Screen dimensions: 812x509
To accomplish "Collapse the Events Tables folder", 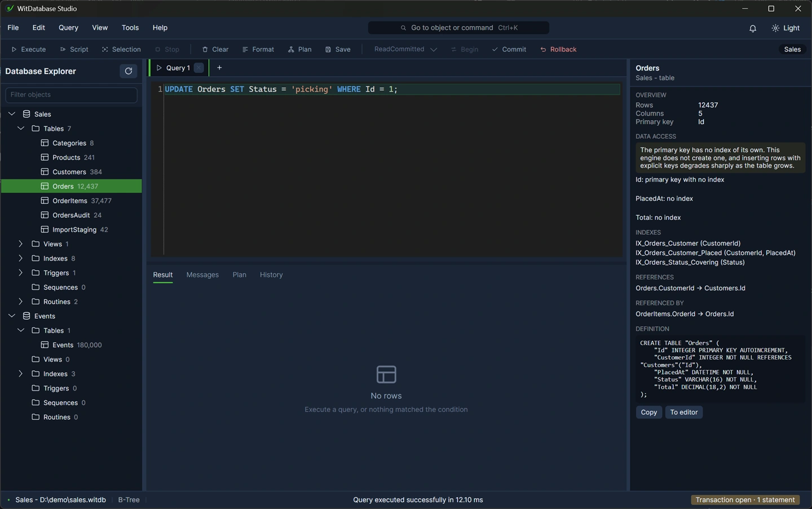I will (21, 331).
